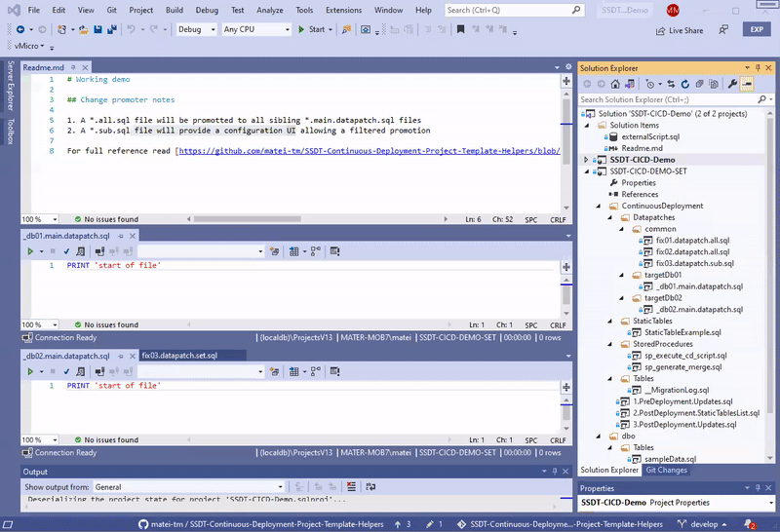The height and width of the screenshot is (532, 780).
Task: Expand the SSDT-CICD-Demo project node
Action: (586, 160)
